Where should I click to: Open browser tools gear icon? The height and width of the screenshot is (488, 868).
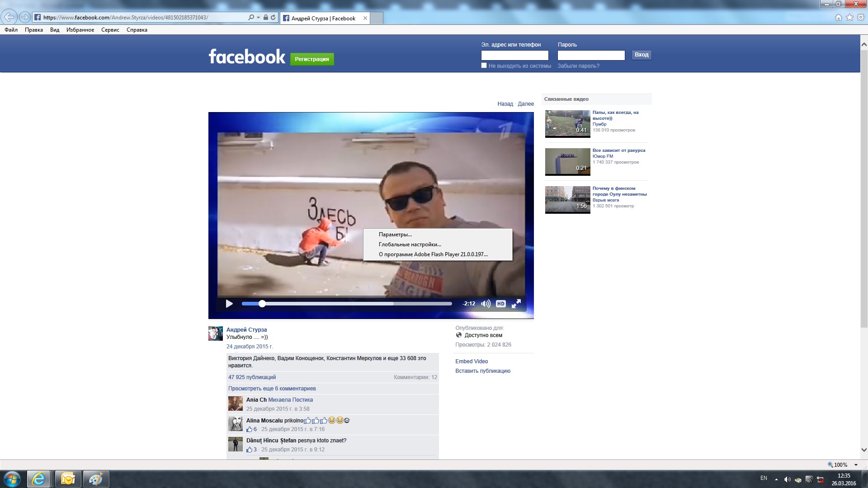pos(860,18)
